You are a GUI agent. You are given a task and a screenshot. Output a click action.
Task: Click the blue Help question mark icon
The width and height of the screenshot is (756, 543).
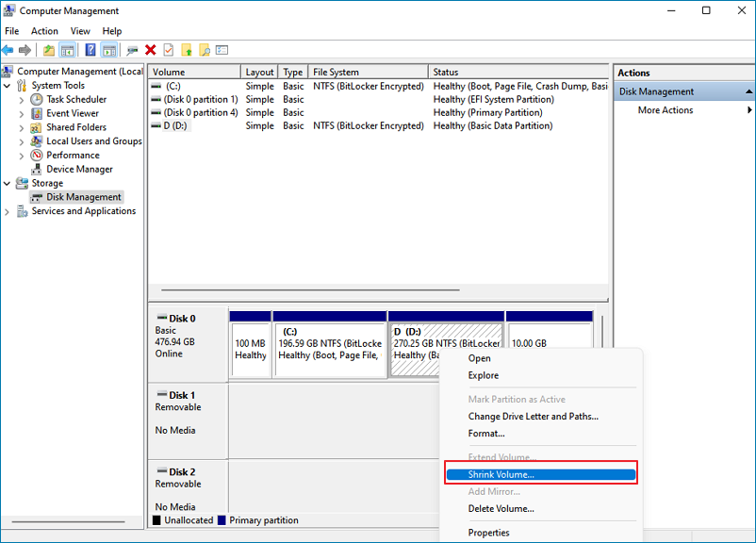90,50
